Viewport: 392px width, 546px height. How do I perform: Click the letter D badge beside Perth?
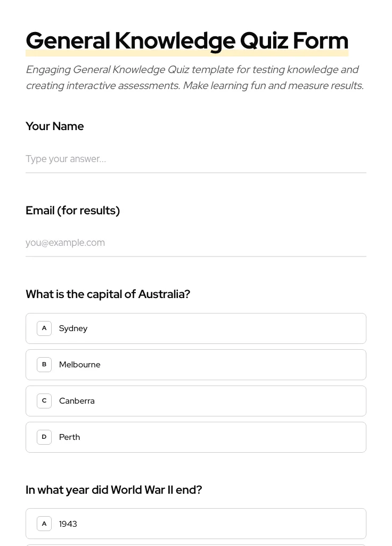(44, 437)
